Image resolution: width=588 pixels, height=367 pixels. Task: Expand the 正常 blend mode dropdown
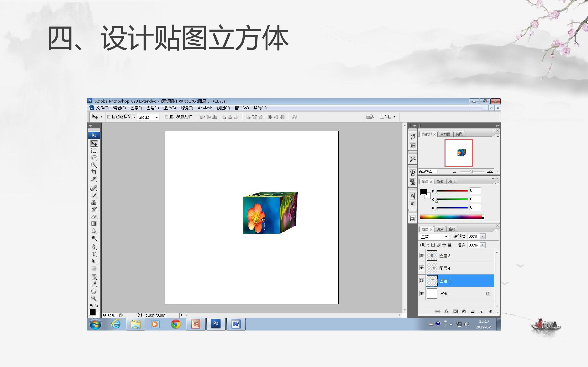[434, 237]
